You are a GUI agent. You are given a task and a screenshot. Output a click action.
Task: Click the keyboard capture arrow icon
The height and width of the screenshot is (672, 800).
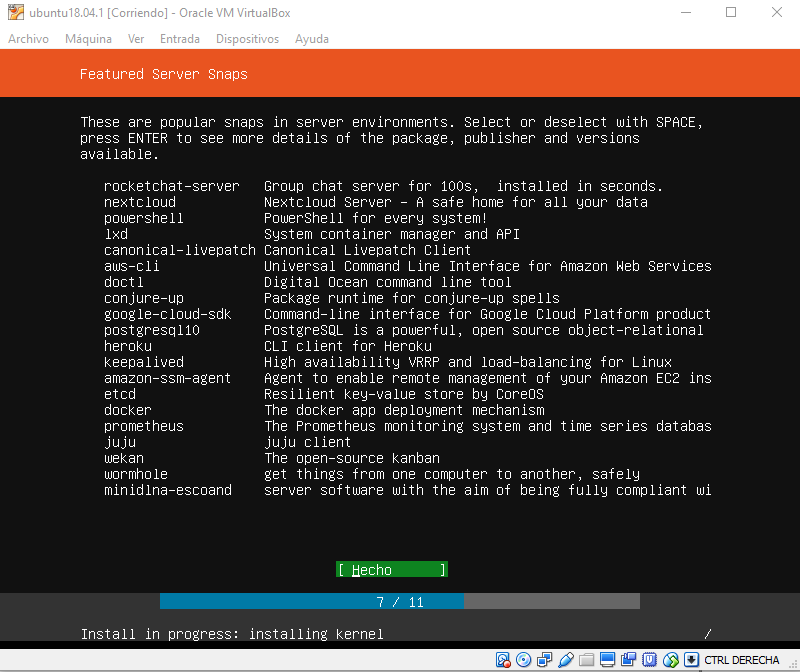click(x=691, y=660)
